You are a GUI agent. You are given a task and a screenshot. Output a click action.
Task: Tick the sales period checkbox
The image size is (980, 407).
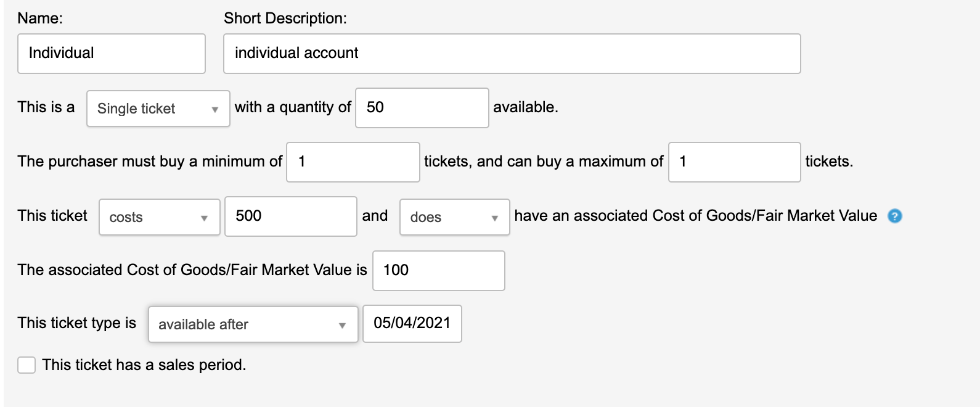tap(27, 365)
